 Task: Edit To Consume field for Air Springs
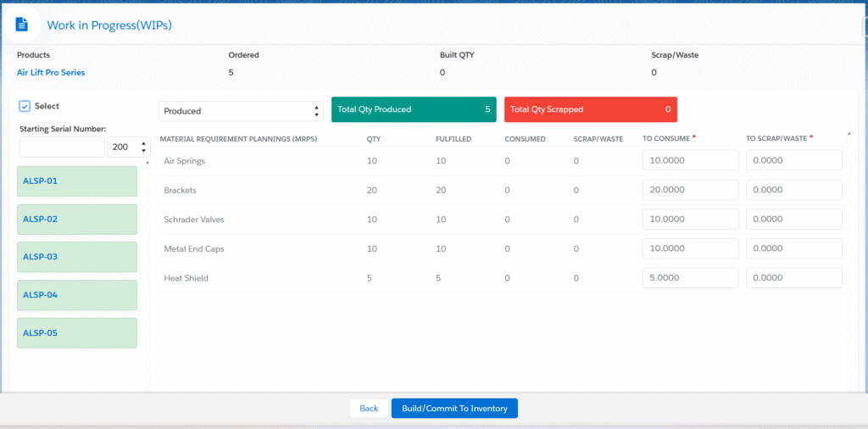pyautogui.click(x=690, y=160)
